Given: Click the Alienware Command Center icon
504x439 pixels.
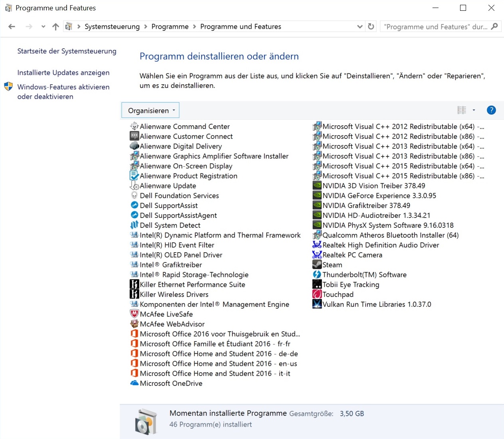Looking at the screenshot, I should point(135,126).
